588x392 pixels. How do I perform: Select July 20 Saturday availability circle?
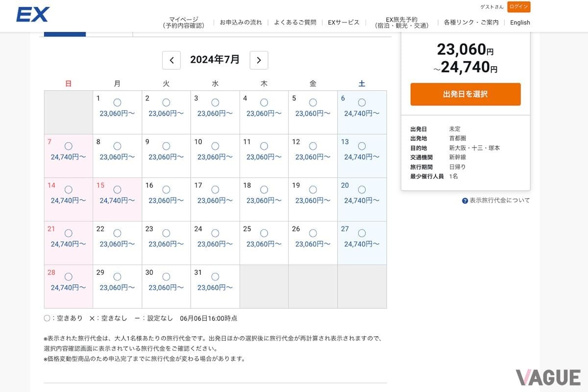coord(362,190)
